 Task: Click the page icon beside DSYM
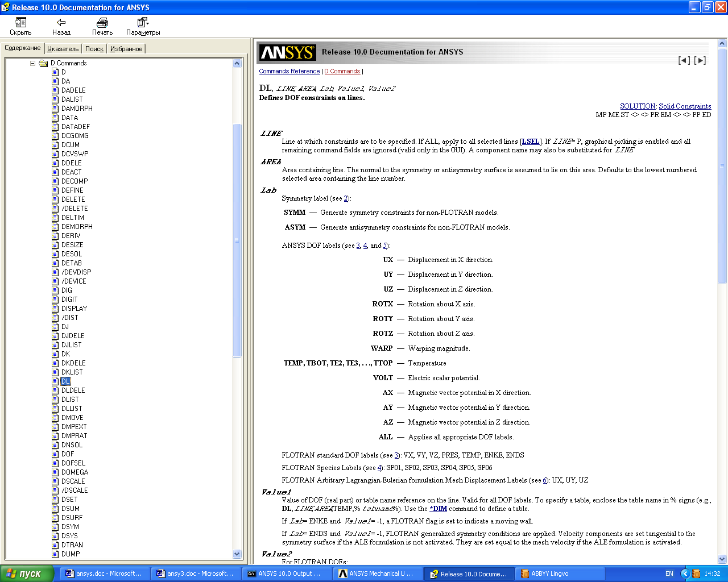(x=55, y=527)
